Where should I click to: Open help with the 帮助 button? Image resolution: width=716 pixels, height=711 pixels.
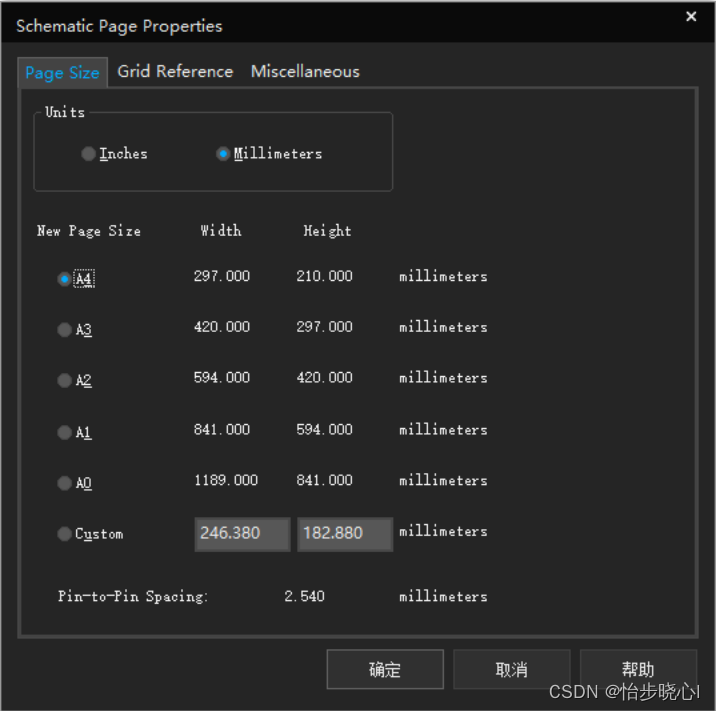click(638, 670)
